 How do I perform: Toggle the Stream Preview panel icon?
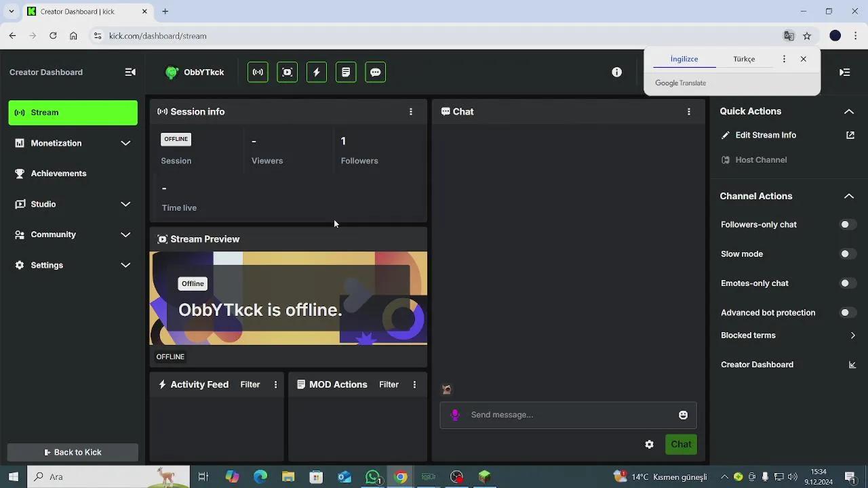click(x=287, y=73)
